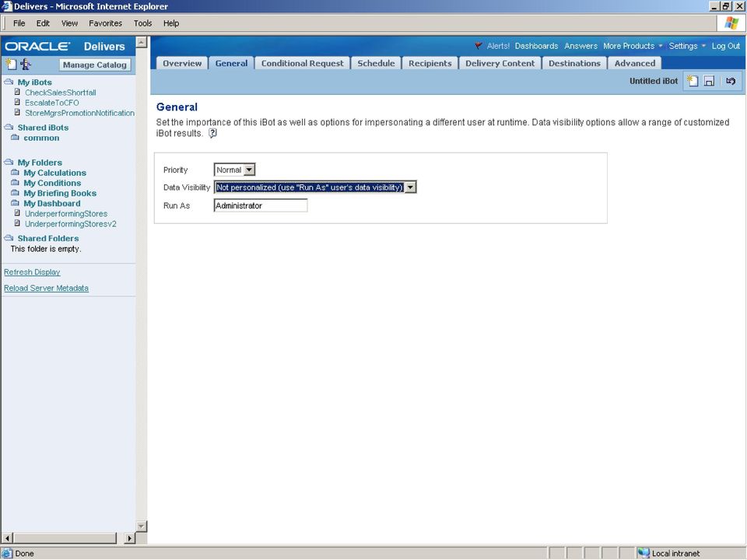The image size is (747, 560).
Task: Open UnderperformingStoresv2 item
Action: tap(71, 224)
